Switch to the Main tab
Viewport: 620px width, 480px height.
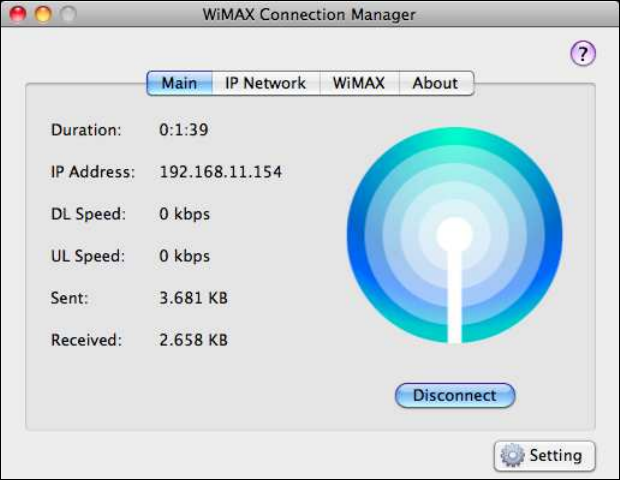tap(180, 83)
